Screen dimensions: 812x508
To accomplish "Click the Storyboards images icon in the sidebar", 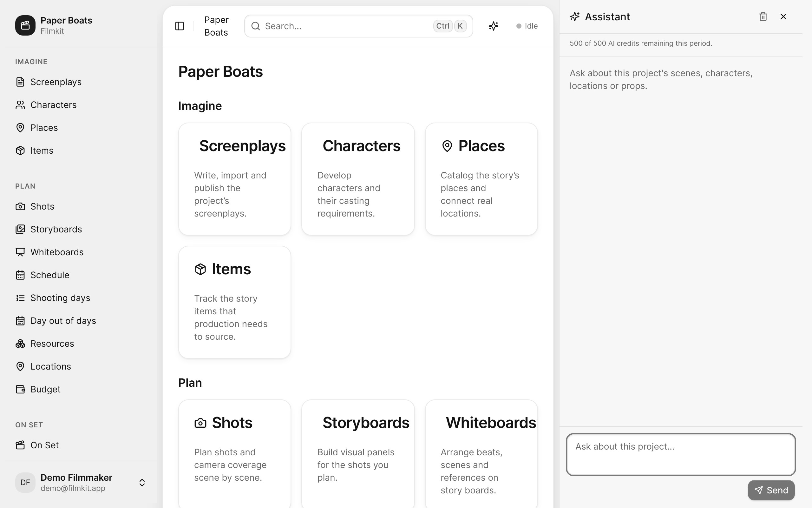I will pyautogui.click(x=20, y=229).
